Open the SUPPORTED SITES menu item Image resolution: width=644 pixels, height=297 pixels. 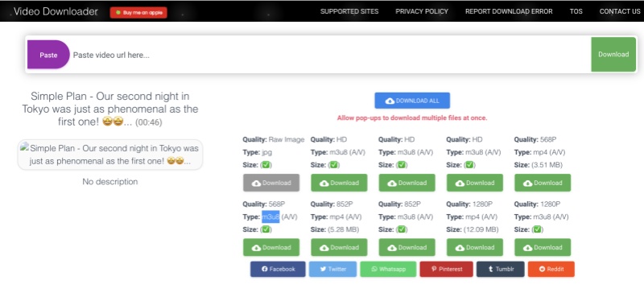(x=349, y=11)
